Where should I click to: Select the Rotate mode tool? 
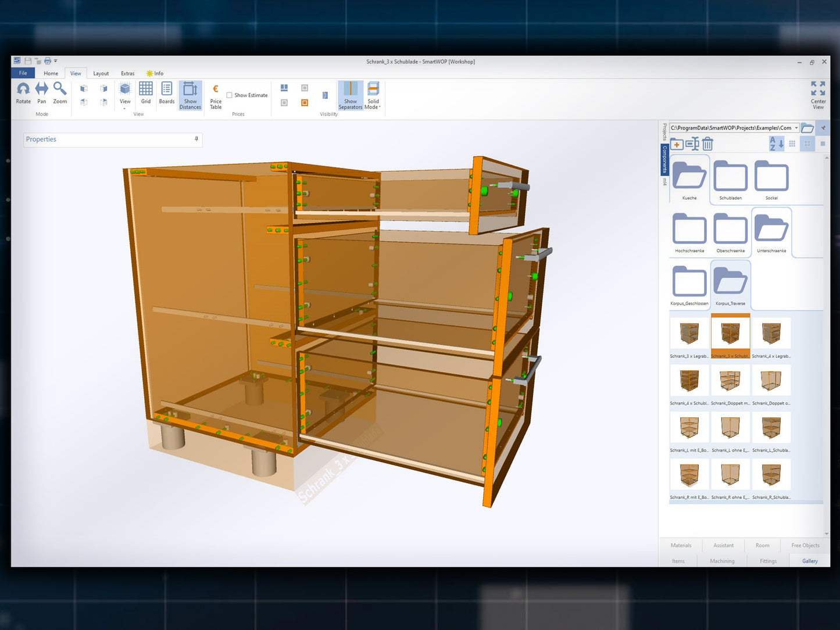23,93
